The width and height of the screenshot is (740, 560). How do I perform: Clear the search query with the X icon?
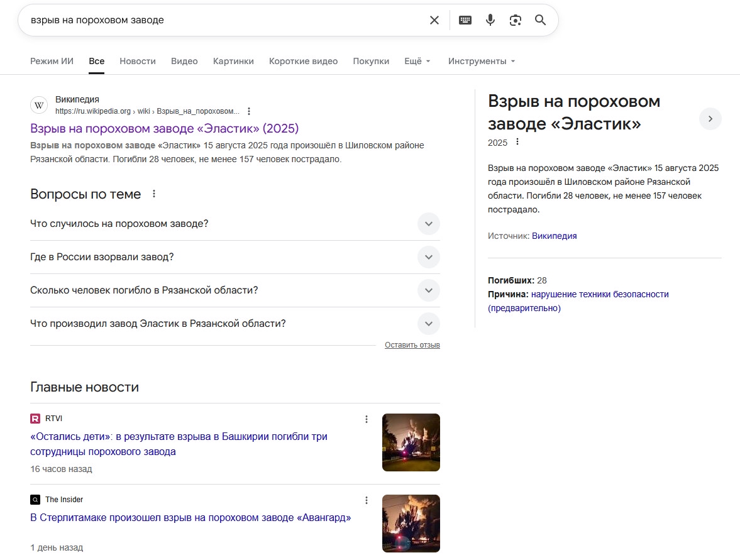click(434, 20)
